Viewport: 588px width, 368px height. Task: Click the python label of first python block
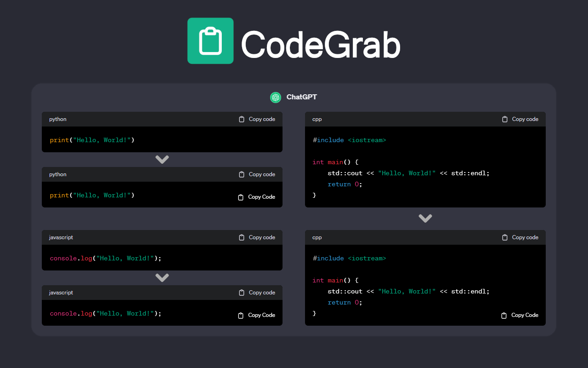click(x=58, y=119)
